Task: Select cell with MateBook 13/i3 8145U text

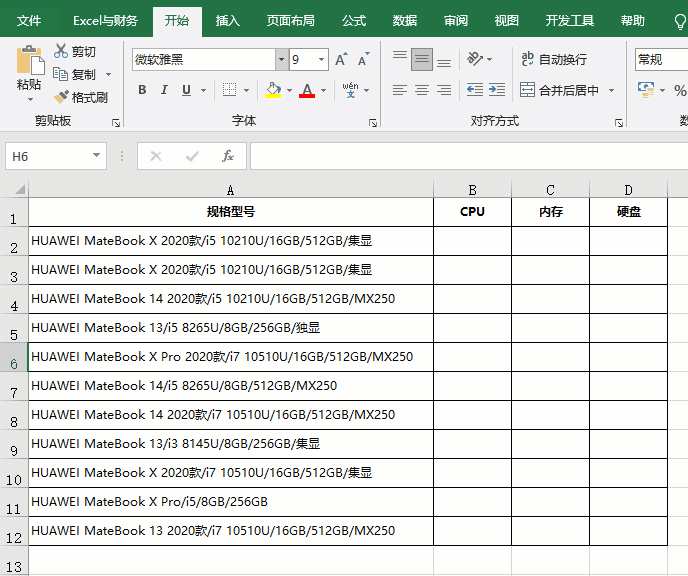Action: 231,444
